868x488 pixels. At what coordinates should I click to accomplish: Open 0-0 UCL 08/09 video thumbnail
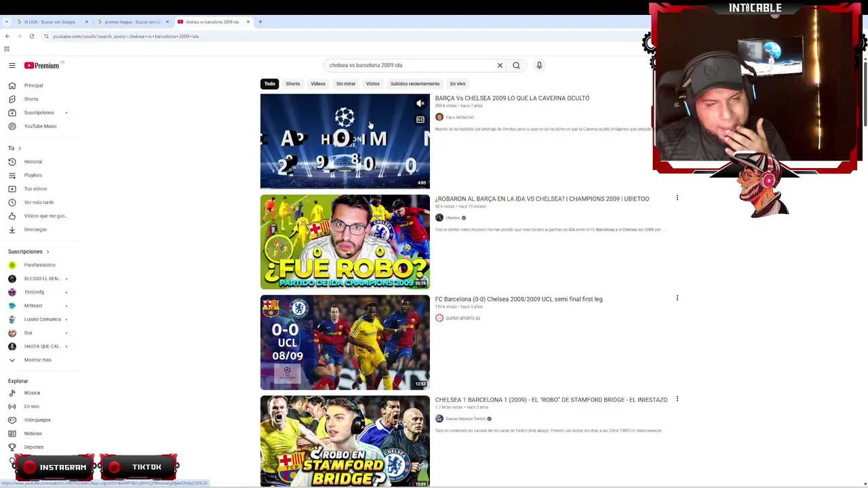[345, 342]
